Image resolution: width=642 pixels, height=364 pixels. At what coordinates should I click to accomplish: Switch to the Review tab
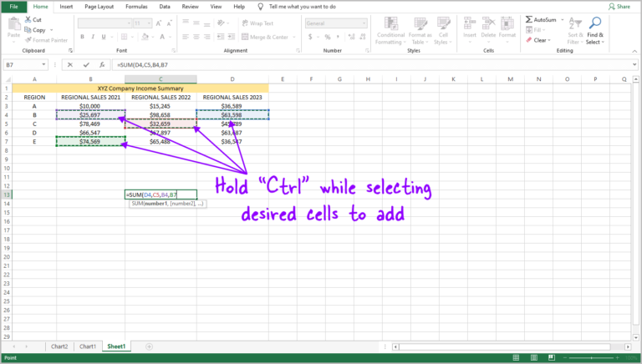tap(190, 7)
